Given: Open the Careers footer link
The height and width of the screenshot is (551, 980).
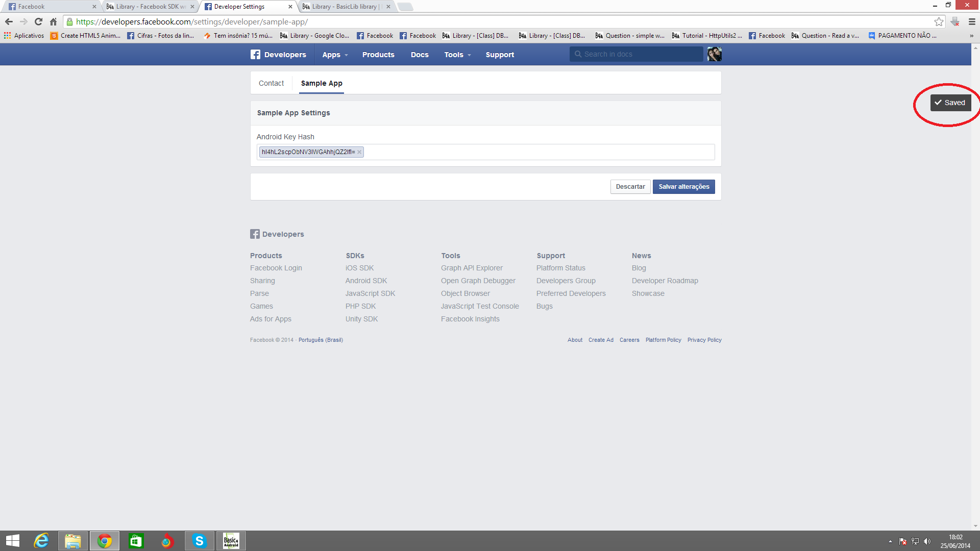Looking at the screenshot, I should pyautogui.click(x=629, y=340).
